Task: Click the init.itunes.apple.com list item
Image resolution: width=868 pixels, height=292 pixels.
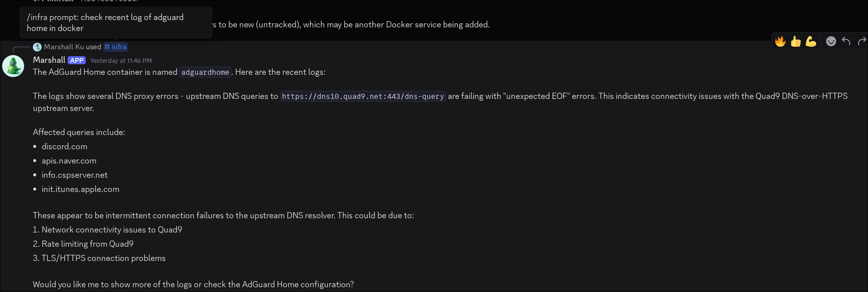Action: [80, 189]
